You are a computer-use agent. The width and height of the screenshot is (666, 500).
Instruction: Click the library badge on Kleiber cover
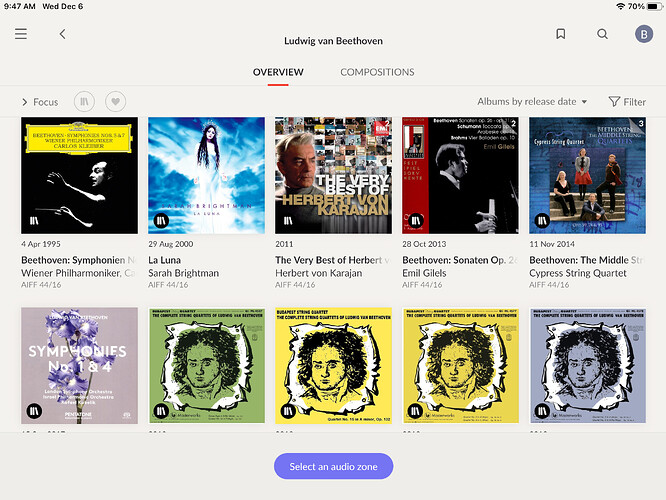click(34, 220)
